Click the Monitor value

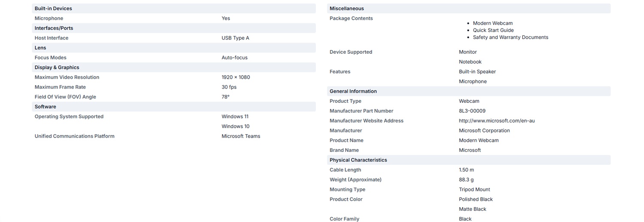click(468, 52)
